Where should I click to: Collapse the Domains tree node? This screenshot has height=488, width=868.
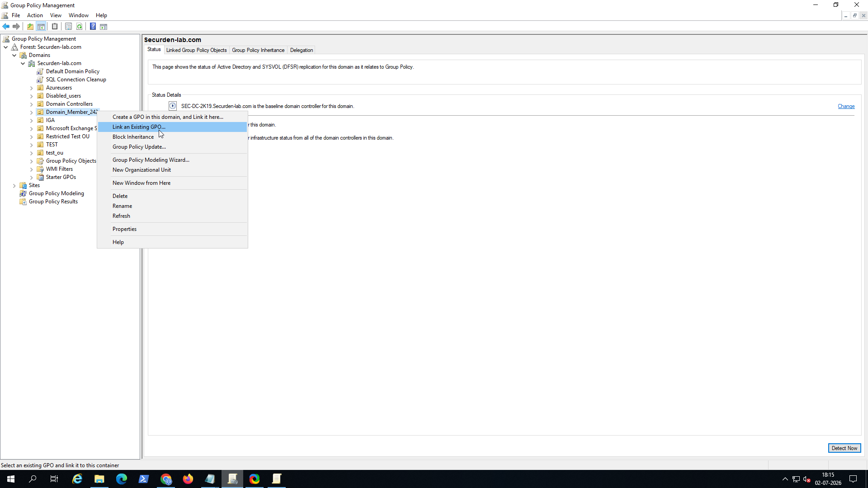coord(14,55)
